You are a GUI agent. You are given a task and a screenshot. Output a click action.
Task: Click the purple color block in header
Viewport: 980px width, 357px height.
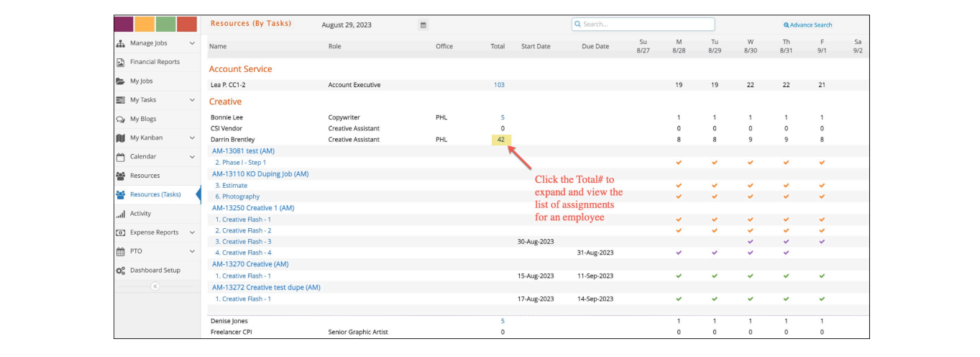[124, 24]
